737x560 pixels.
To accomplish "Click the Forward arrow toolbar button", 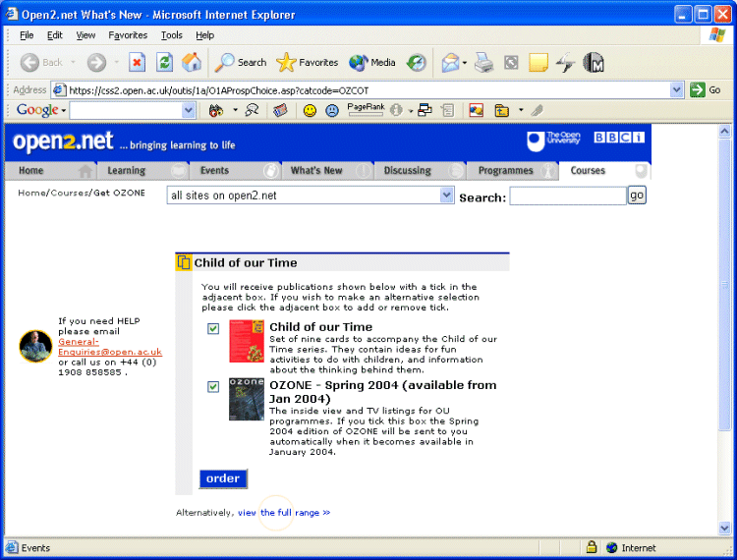I will click(97, 63).
